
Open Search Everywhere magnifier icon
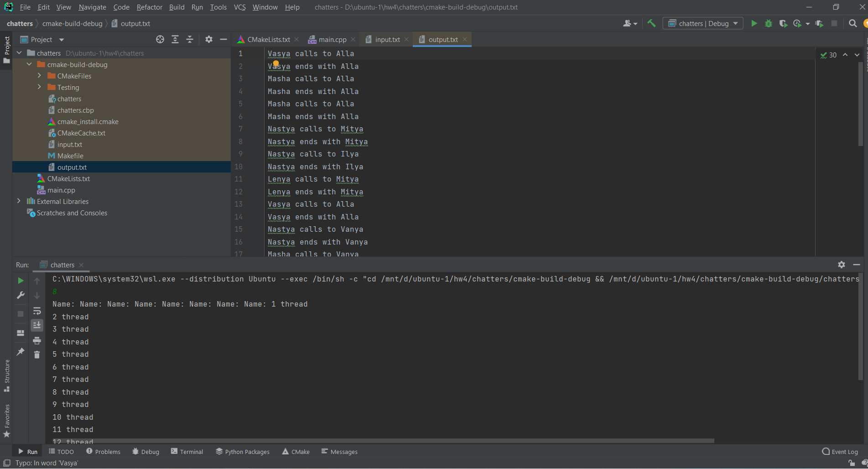[x=852, y=23]
